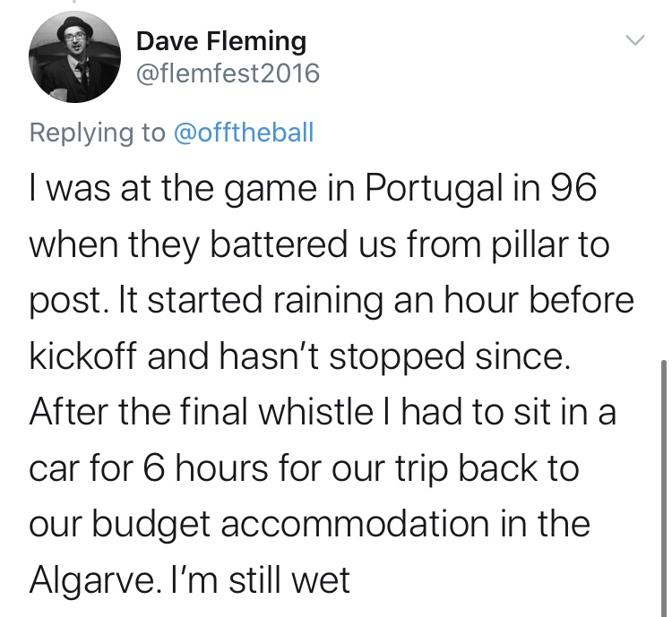Click the word 'kickoff' in the tweet
Viewport: 672px width, 617px height.
coord(83,356)
